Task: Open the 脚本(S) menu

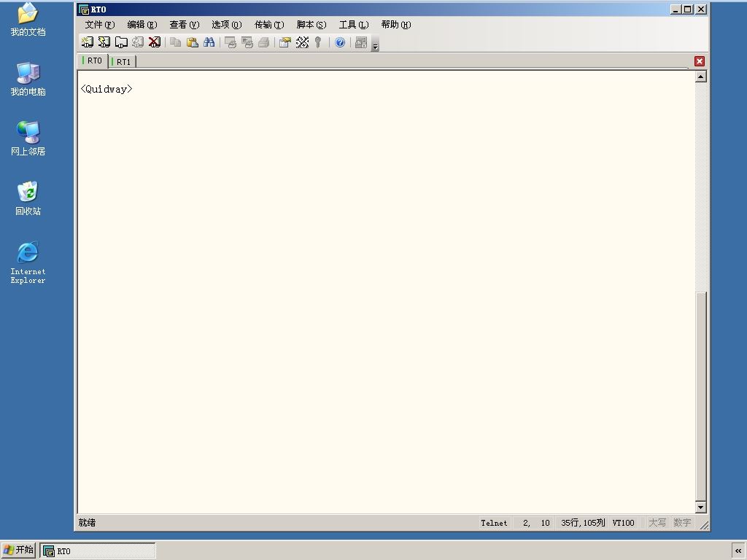Action: [311, 25]
